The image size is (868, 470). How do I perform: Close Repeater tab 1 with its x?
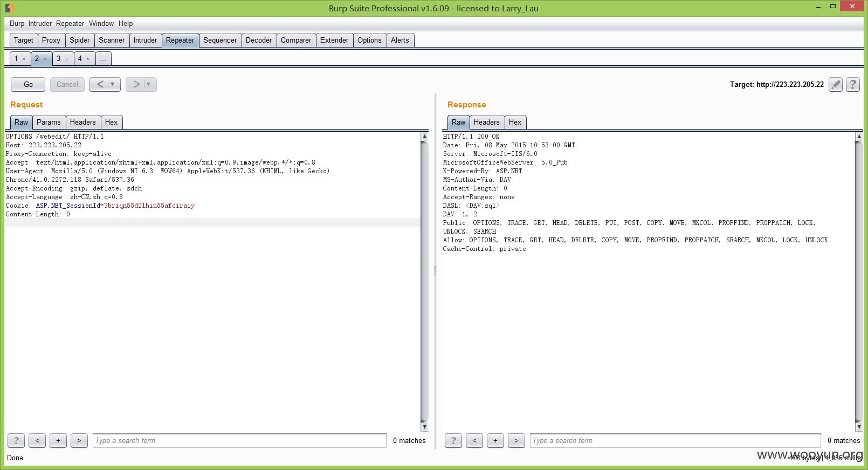[24, 59]
